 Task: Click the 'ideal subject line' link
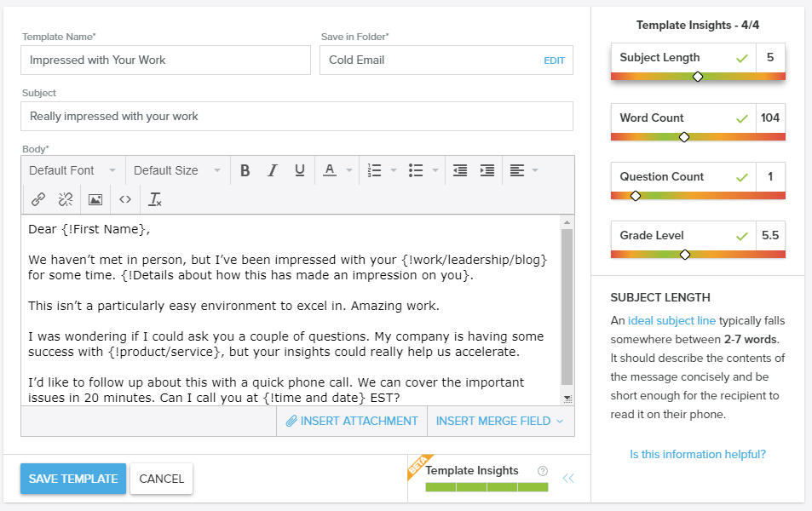pos(672,321)
